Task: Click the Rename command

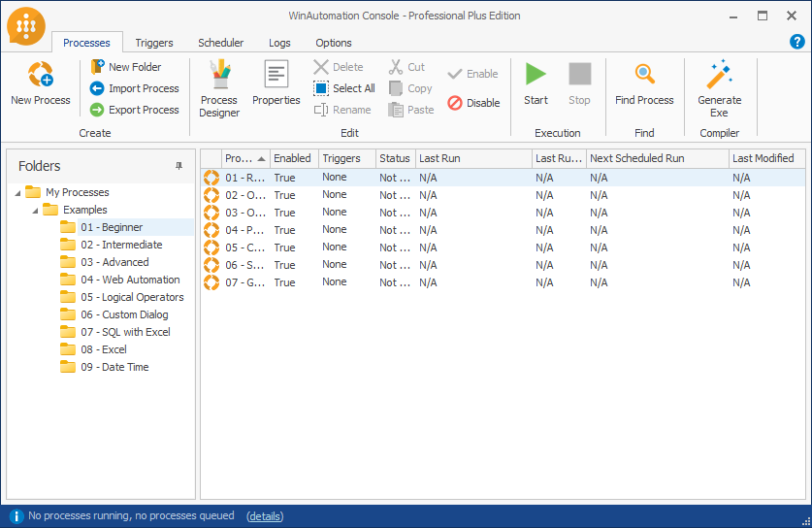Action: coord(342,110)
